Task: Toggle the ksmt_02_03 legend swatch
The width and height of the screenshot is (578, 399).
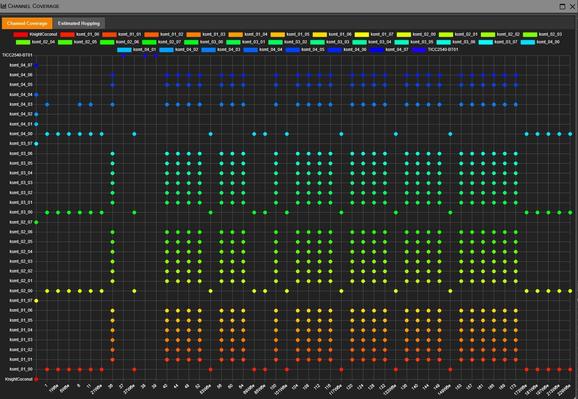Action: 530,34
